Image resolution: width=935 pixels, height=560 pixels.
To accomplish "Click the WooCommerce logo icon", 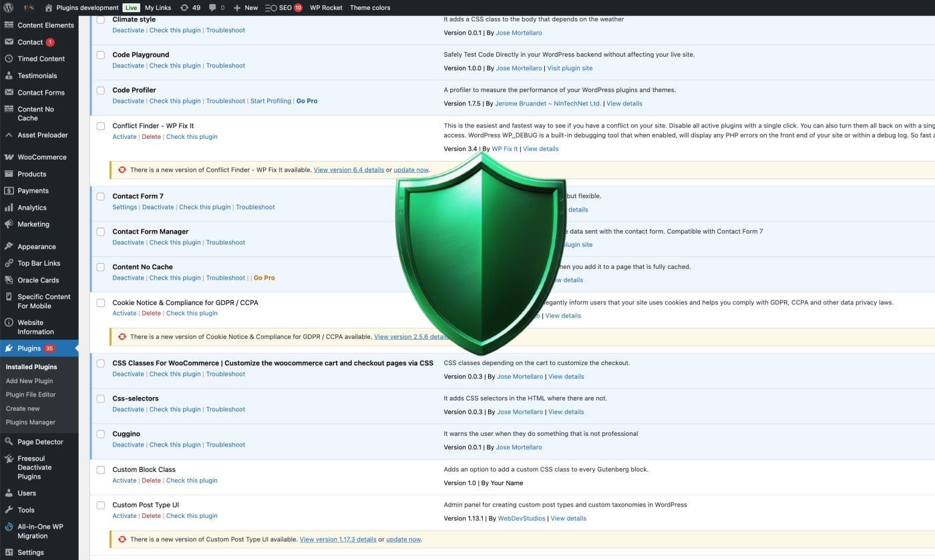I will coord(9,157).
